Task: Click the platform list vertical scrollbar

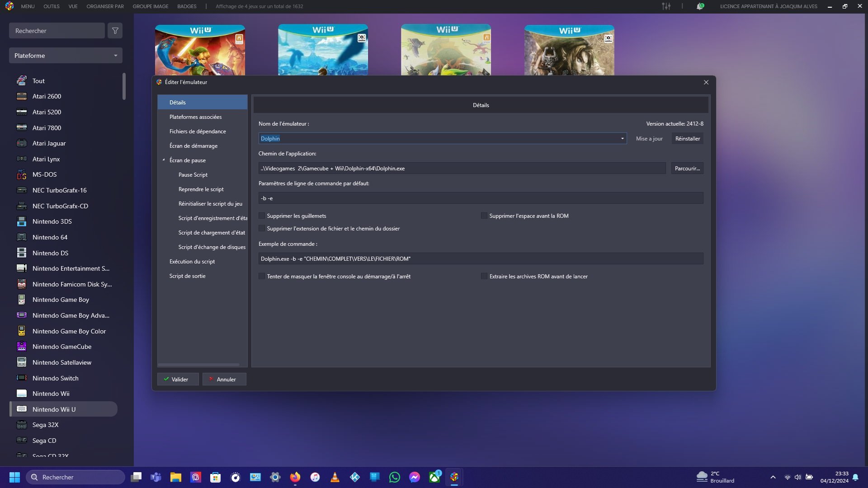Action: click(124, 86)
